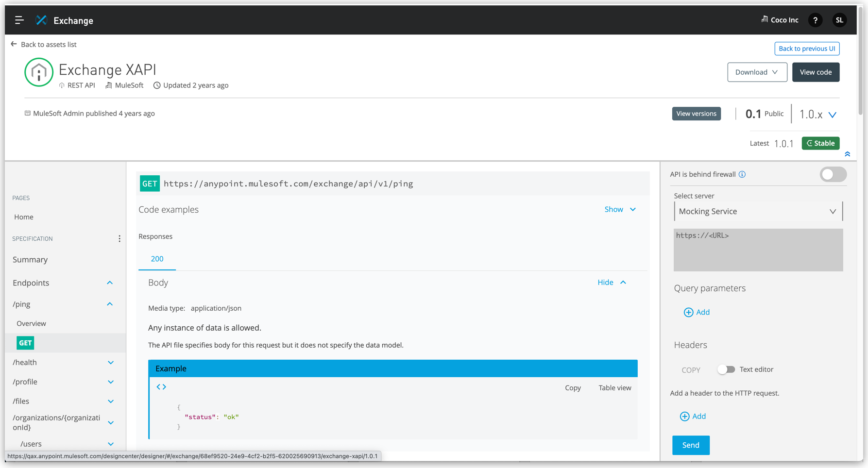Open the SL user avatar menu
Screen dimensions: 868x468
coord(839,20)
